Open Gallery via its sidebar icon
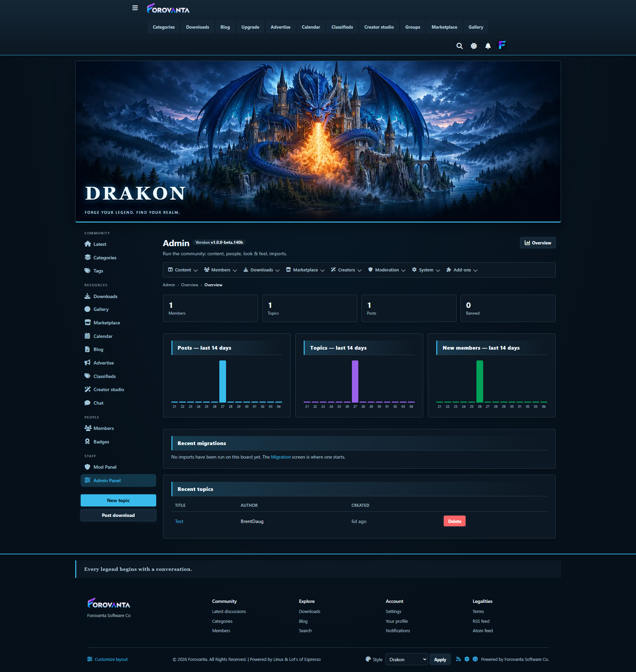Image resolution: width=636 pixels, height=672 pixels. [x=87, y=309]
